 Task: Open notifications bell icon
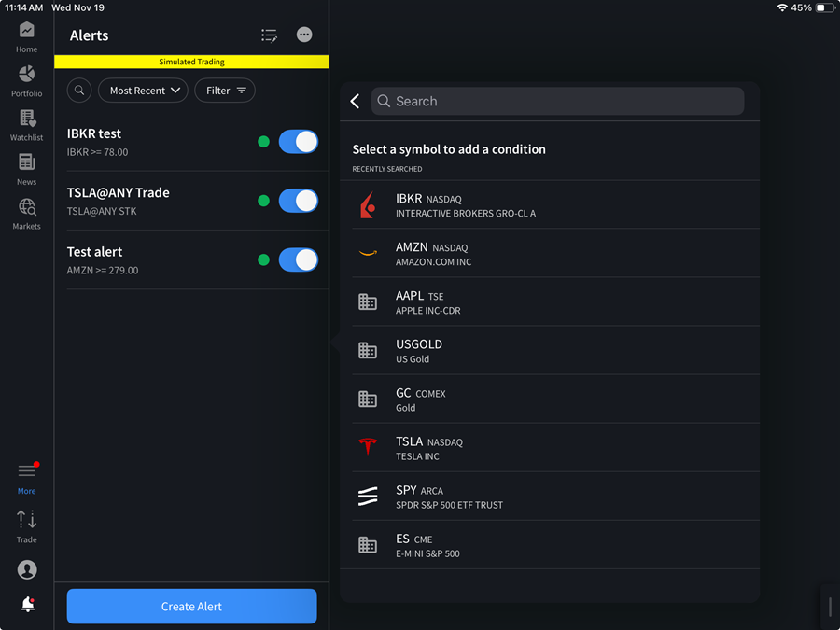(x=27, y=605)
